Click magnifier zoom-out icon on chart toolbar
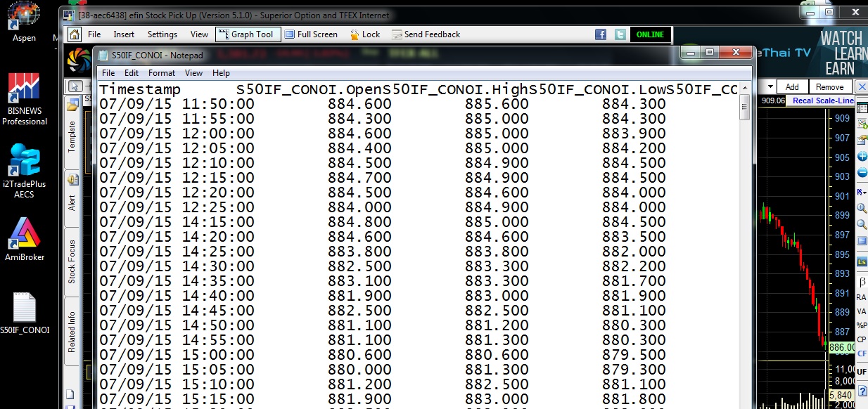 tap(862, 225)
